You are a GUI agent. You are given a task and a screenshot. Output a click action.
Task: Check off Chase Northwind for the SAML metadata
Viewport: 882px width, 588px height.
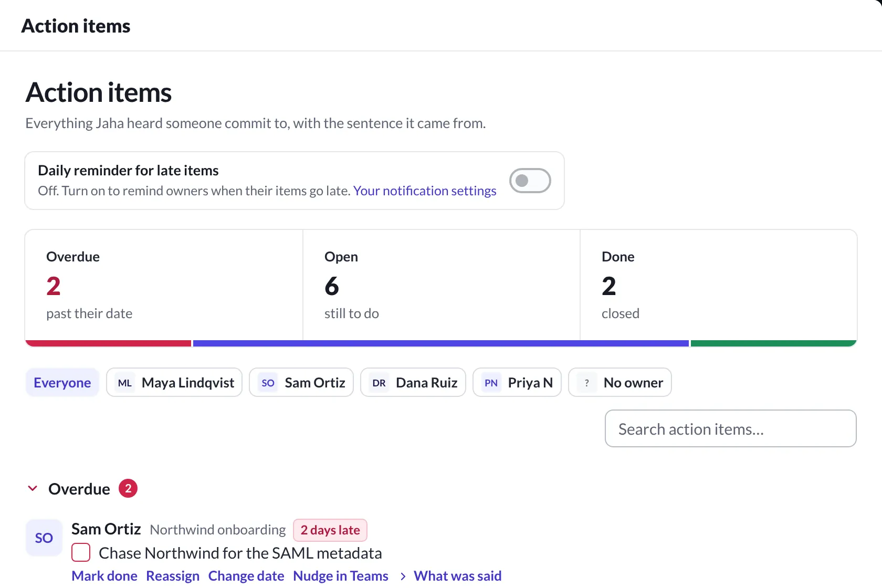[81, 552]
